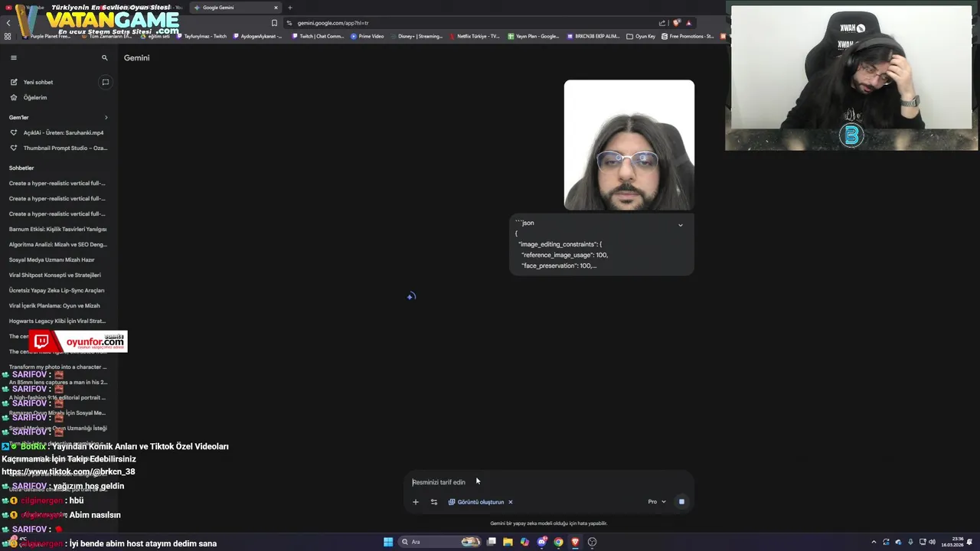
Task: Remove the Görüntü oluşturun tool chip
Action: click(510, 502)
